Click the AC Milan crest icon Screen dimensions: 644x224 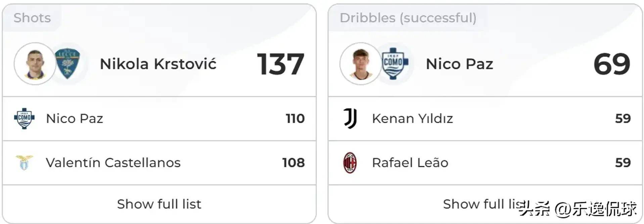pyautogui.click(x=350, y=162)
